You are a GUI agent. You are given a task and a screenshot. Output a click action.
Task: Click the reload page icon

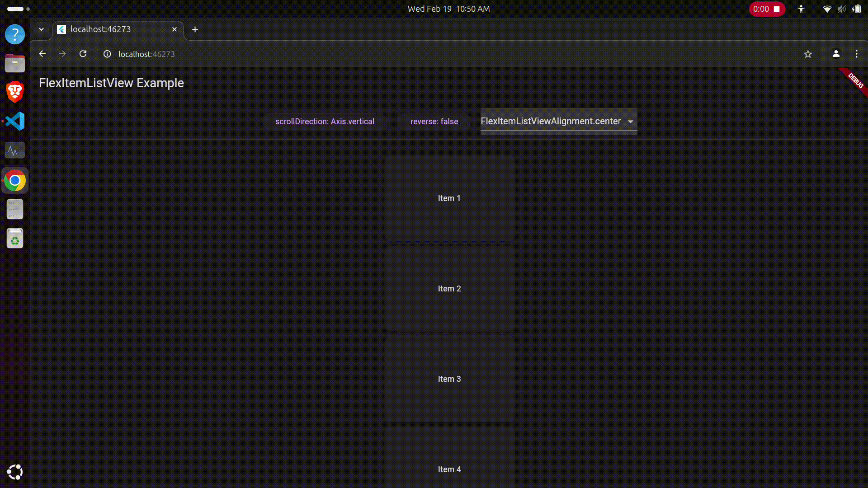pos(83,54)
